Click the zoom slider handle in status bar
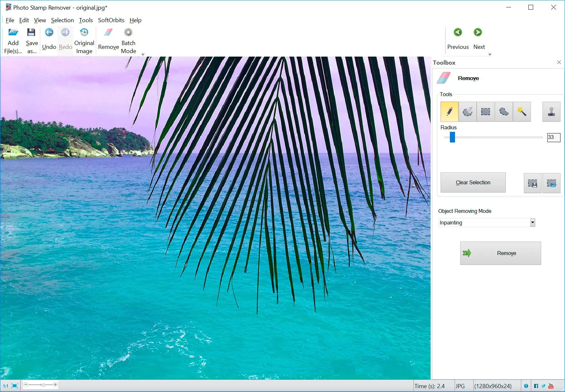Viewport: 565px width, 392px height. point(43,385)
